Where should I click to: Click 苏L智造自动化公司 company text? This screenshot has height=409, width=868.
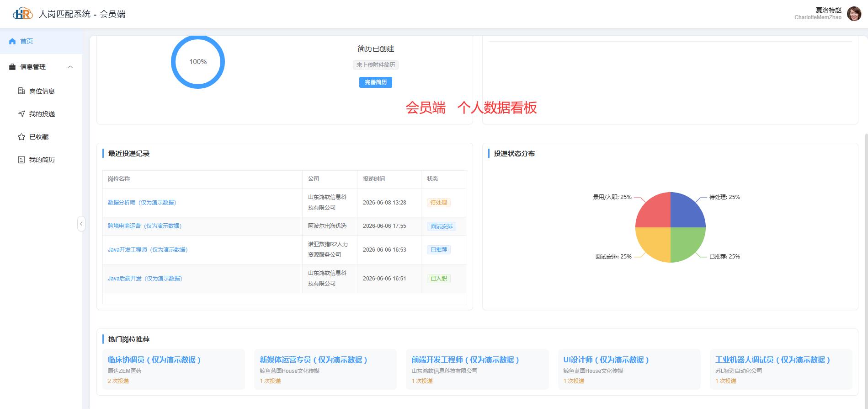point(739,371)
